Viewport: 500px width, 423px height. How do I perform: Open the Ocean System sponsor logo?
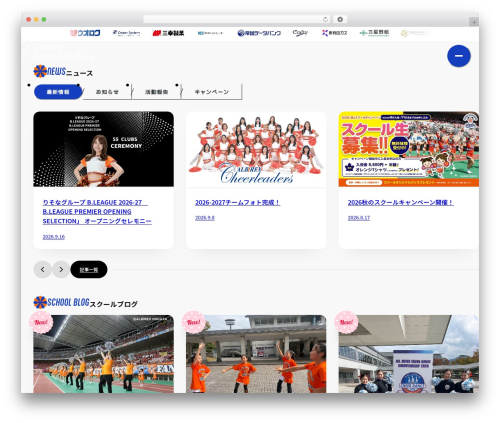[126, 33]
